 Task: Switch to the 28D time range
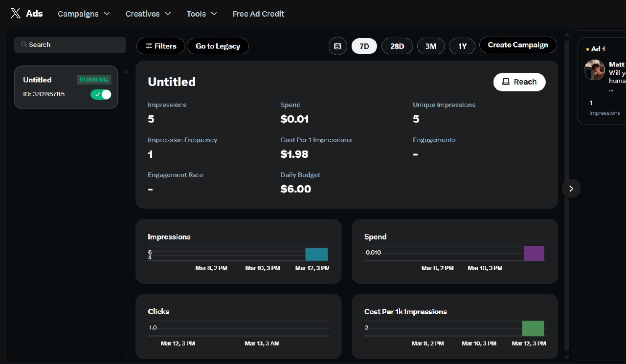[x=397, y=46]
